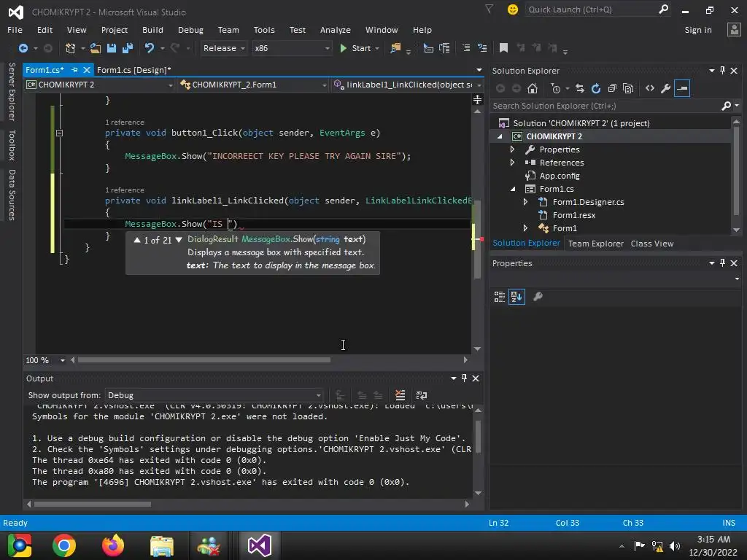Viewport: 747px width, 560px height.
Task: Open the Find in Files icon
Action: click(x=395, y=48)
